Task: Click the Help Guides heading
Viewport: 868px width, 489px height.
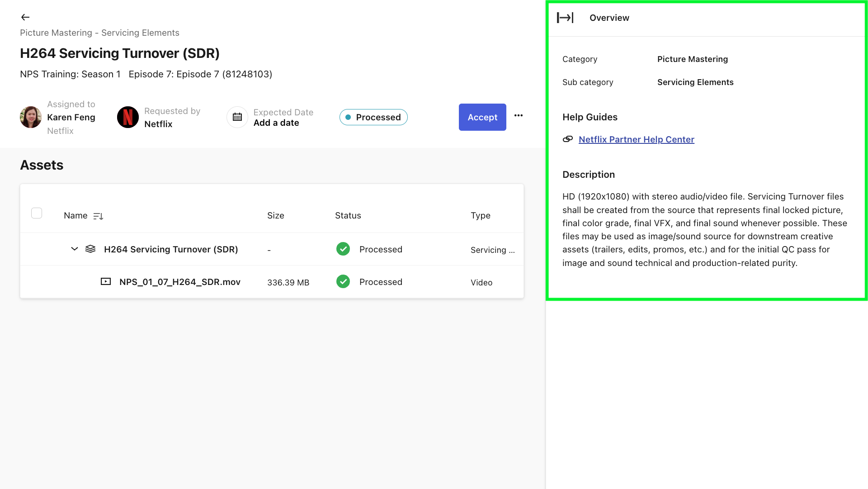Action: (x=590, y=117)
